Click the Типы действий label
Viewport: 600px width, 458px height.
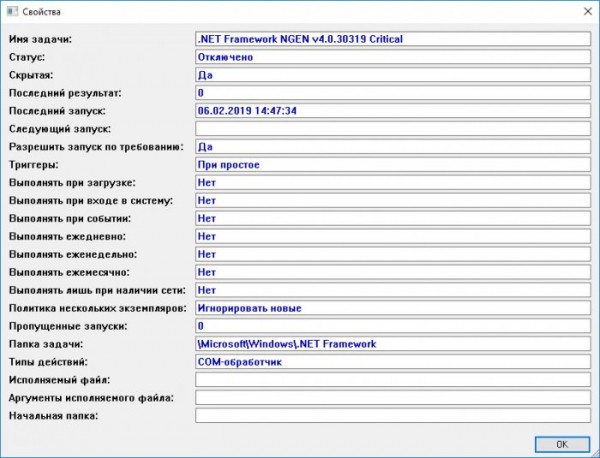click(48, 362)
